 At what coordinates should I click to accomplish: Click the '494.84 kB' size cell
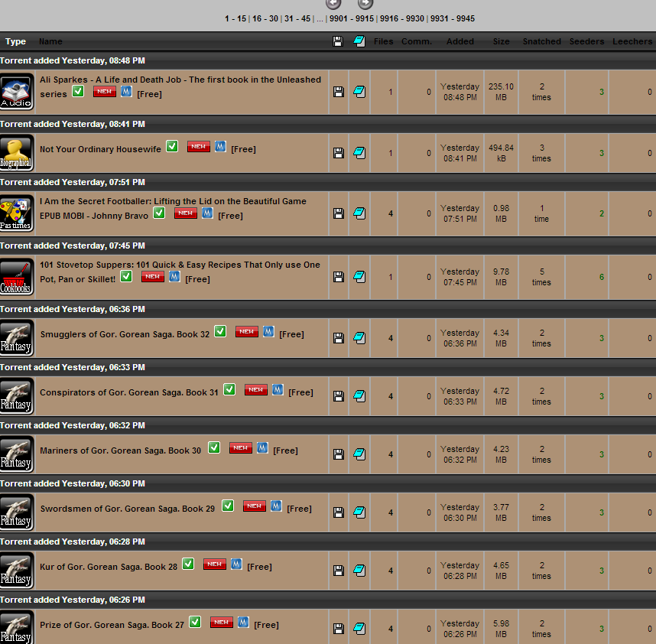click(x=501, y=153)
